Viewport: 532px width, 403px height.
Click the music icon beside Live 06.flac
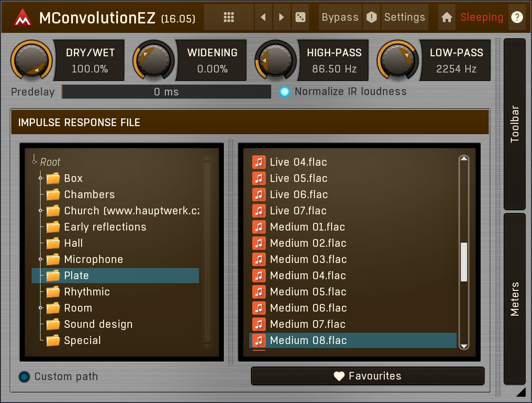(259, 195)
